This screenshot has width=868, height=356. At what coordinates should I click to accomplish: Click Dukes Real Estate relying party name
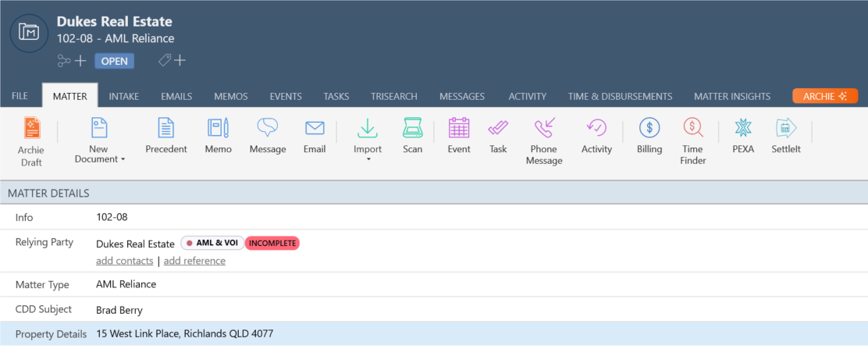136,244
